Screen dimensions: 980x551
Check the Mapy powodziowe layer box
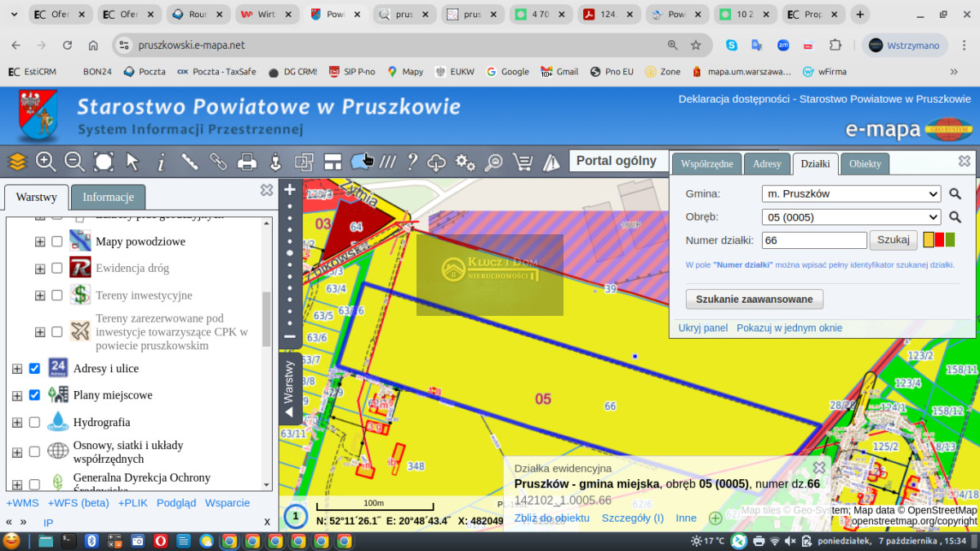(x=57, y=242)
